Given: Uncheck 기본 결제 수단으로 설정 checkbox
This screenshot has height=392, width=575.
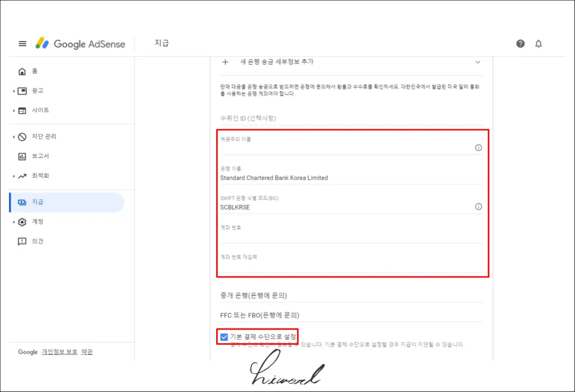Looking at the screenshot, I should 224,337.
